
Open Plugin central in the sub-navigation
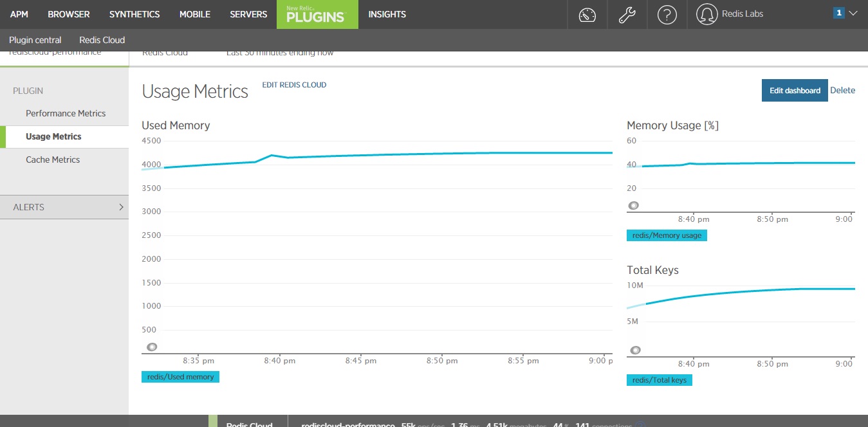point(35,40)
